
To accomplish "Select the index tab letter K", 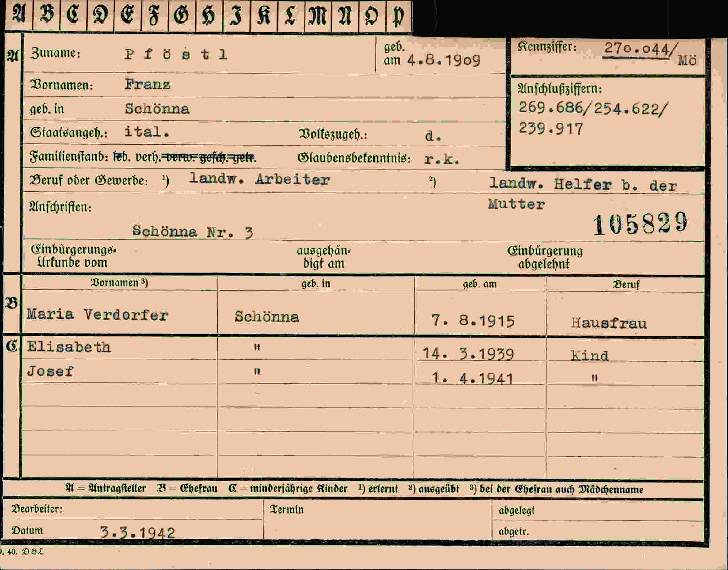I will pyautogui.click(x=264, y=15).
